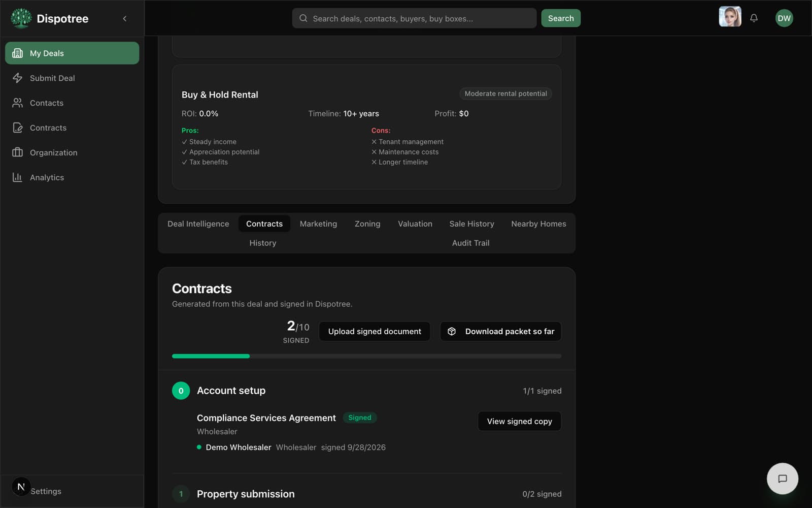This screenshot has height=508, width=812.
Task: Click Demo Wholesaler signer name
Action: pos(239,447)
